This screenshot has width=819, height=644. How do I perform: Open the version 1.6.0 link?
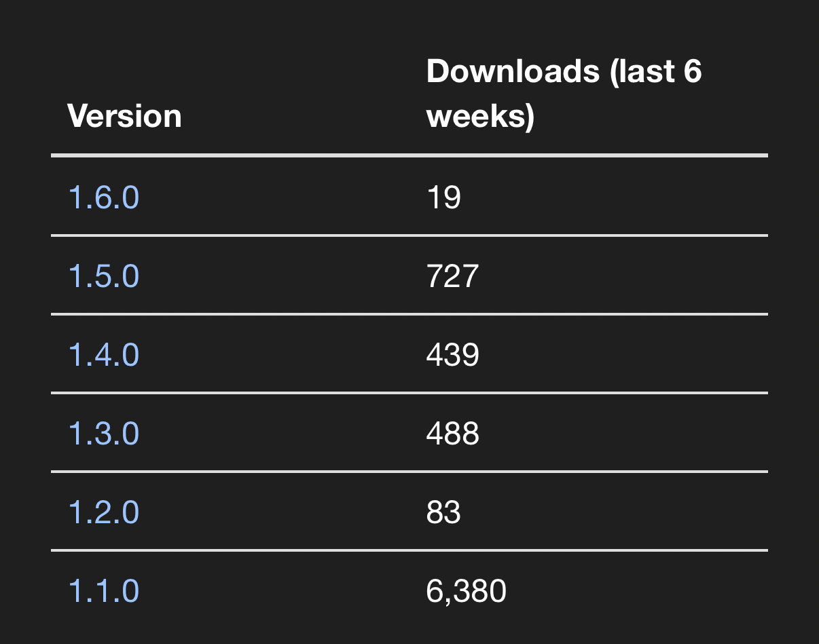[x=104, y=197]
